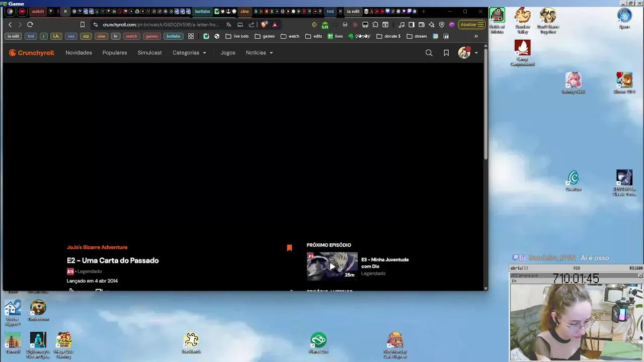This screenshot has width=644, height=362.
Task: Open Fields of Mistria desktop icon
Action: 497,21
